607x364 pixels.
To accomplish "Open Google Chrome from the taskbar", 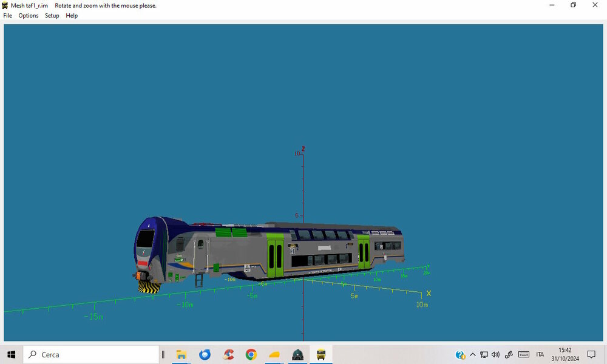I will 251,354.
